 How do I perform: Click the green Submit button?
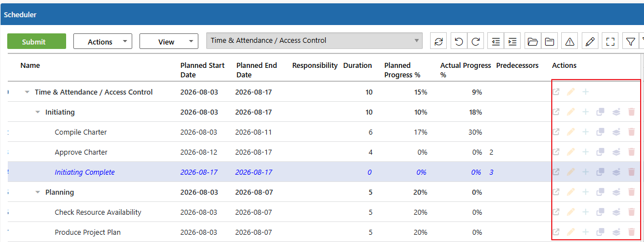coord(37,42)
